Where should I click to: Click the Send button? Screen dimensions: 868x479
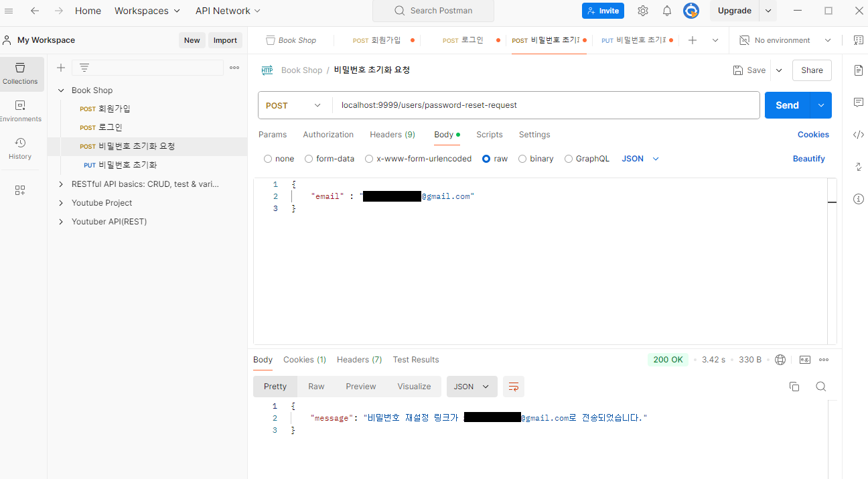point(788,105)
